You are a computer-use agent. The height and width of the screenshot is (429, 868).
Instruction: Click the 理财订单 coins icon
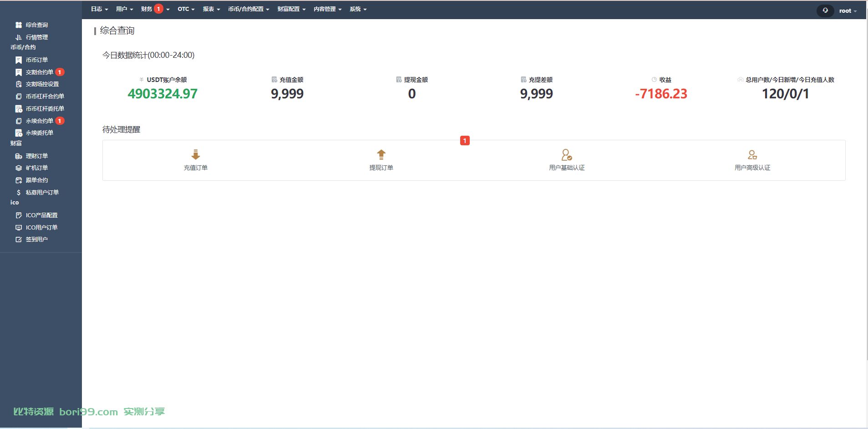coord(19,156)
